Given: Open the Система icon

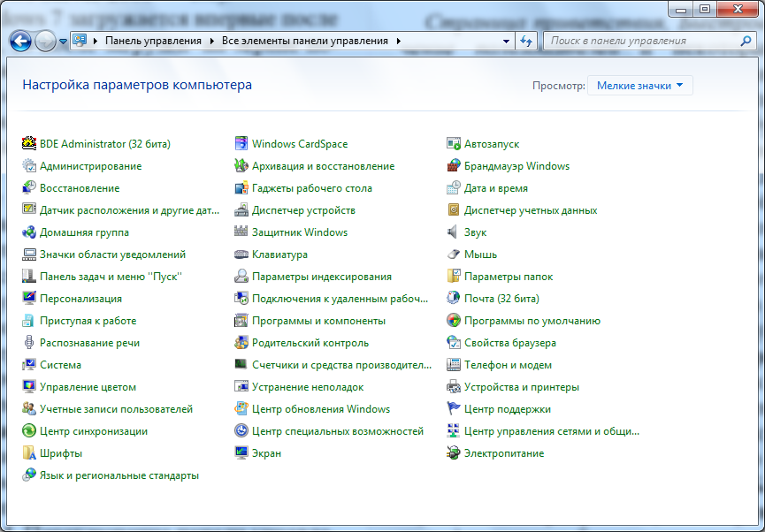Looking at the screenshot, I should tap(29, 365).
